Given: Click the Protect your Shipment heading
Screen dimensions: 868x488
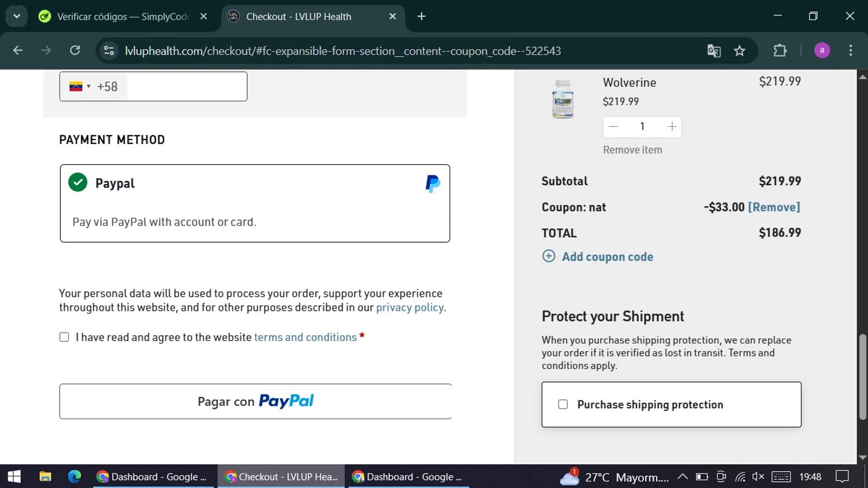Looking at the screenshot, I should coord(613,316).
